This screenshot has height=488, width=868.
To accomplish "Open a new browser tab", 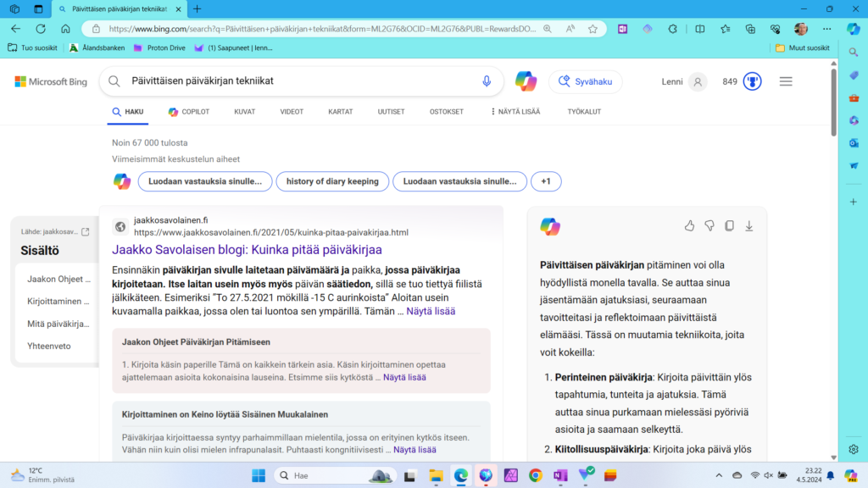I will point(198,8).
